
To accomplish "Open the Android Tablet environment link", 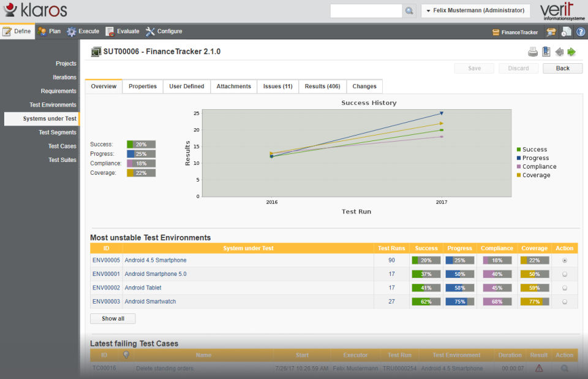I will (x=143, y=288).
